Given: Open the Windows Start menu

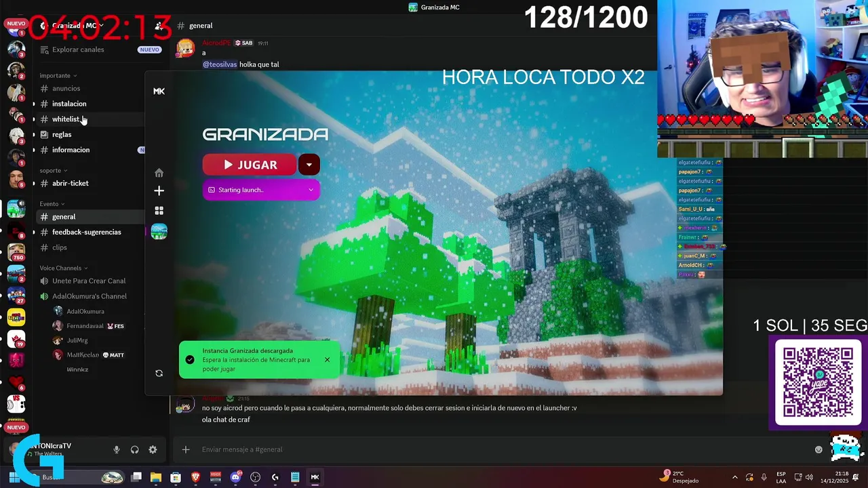Looking at the screenshot, I should point(14,477).
